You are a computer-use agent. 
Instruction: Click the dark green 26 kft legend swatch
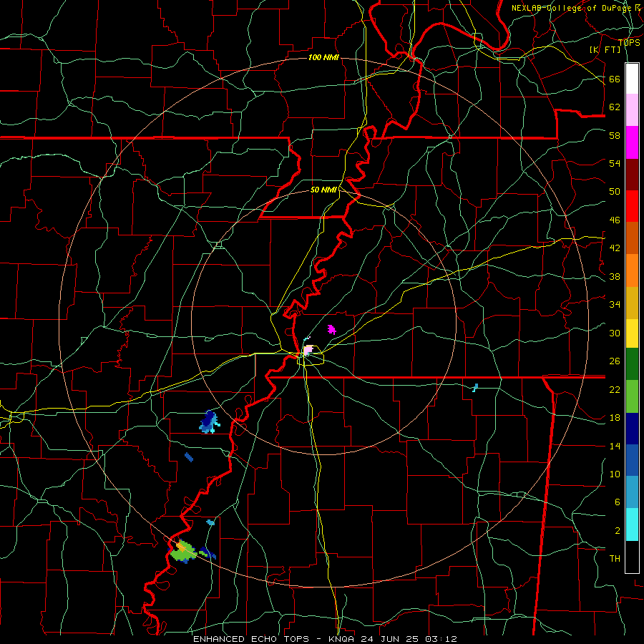pos(632,364)
